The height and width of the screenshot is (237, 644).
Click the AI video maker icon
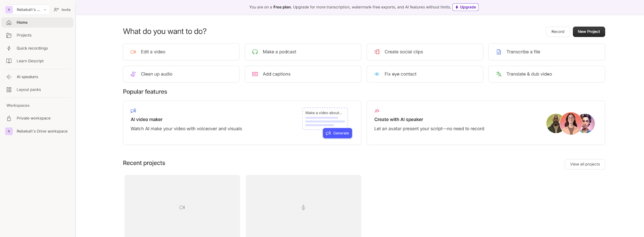pos(133,110)
